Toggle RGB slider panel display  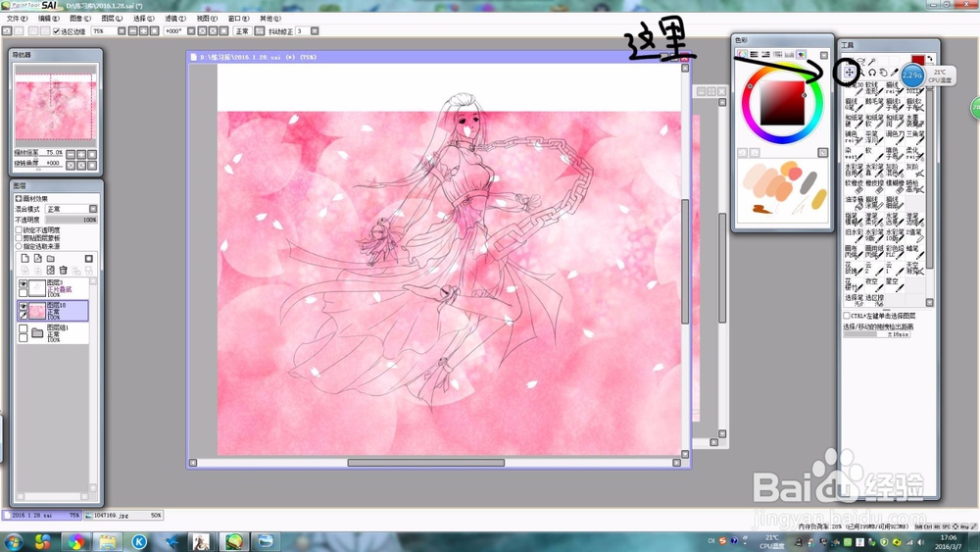click(754, 54)
